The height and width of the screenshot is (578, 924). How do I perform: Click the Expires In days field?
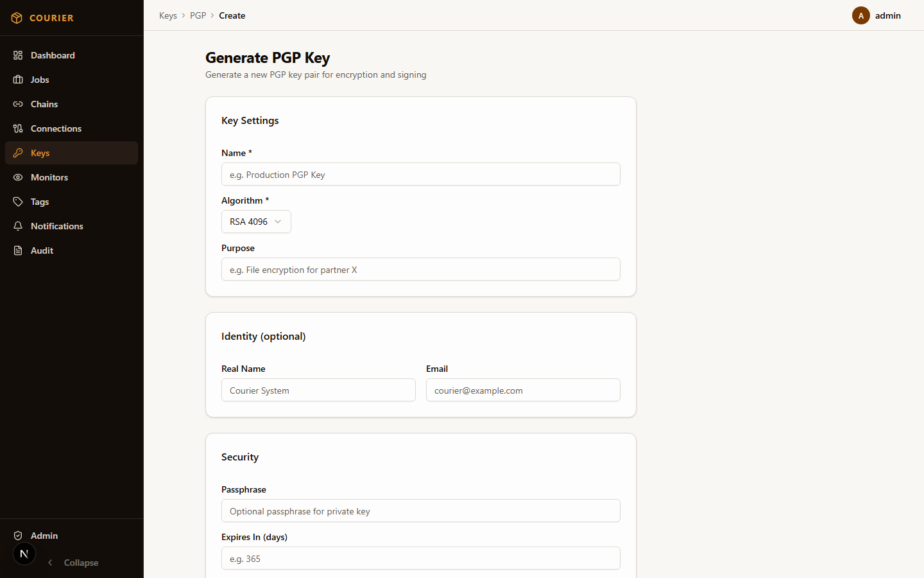coord(420,558)
